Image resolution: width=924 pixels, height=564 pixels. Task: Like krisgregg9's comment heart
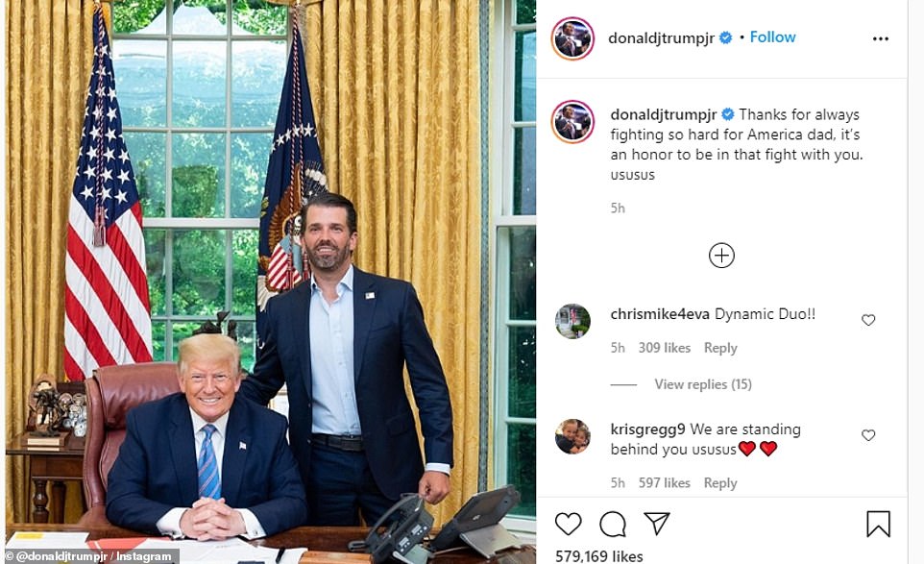(x=868, y=435)
